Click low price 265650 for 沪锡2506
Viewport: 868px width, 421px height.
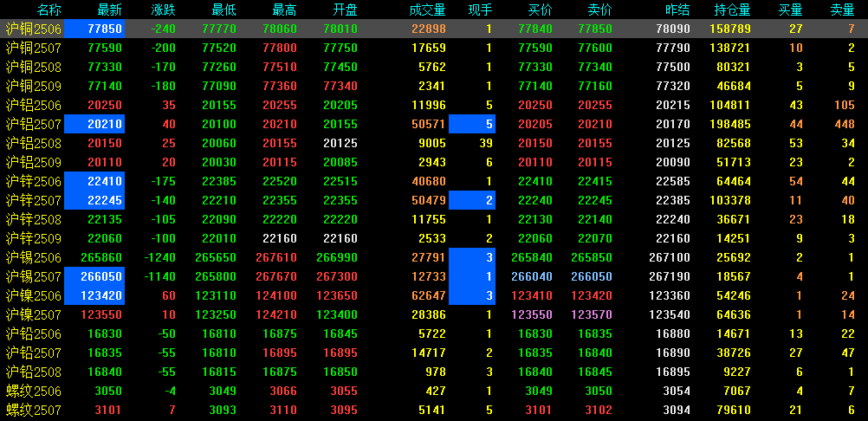point(216,258)
